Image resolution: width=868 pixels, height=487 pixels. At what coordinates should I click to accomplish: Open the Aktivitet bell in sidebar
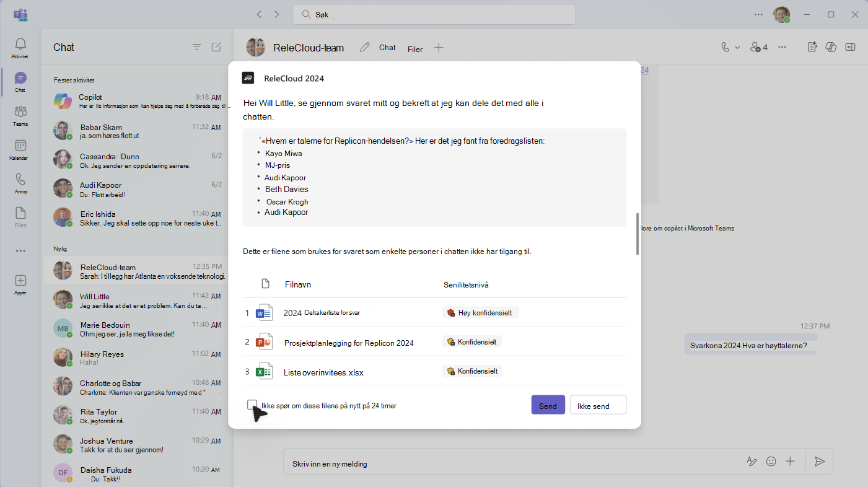point(20,47)
